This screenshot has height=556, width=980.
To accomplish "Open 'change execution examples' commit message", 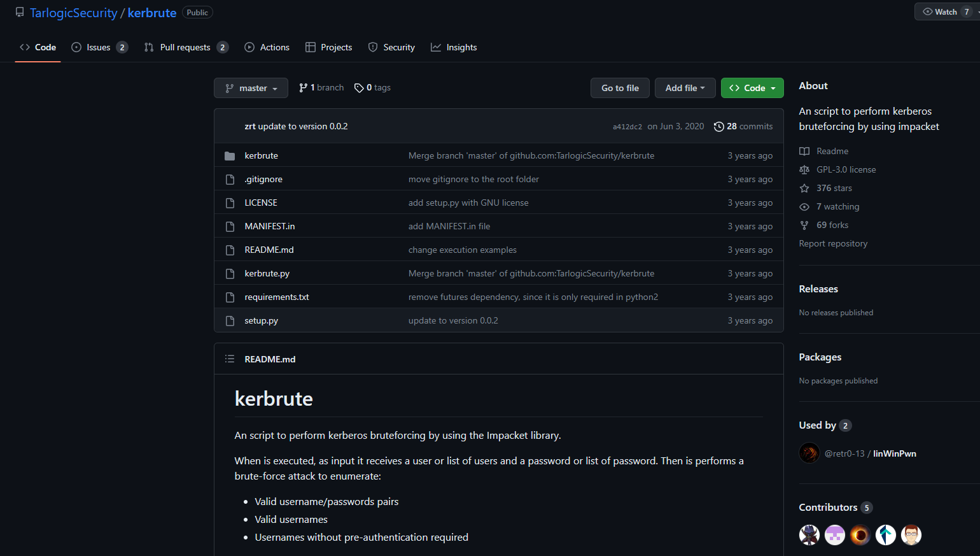I will (x=463, y=250).
